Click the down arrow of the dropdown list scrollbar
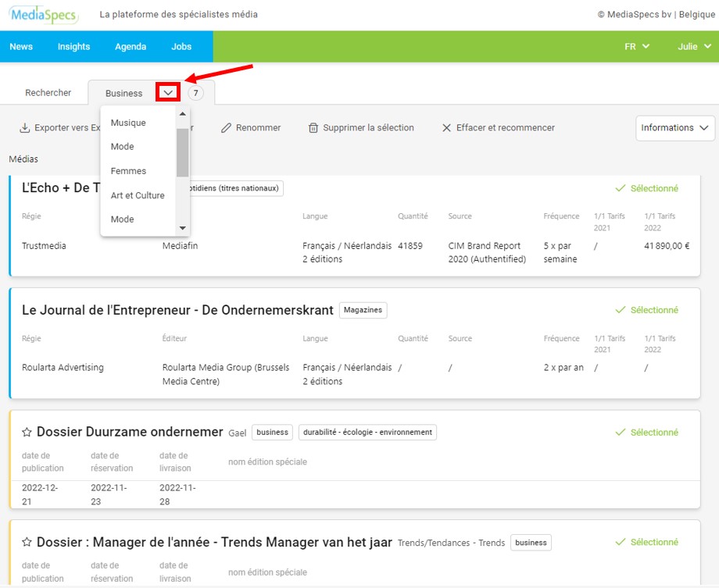Screen dimensions: 719x588 183,228
